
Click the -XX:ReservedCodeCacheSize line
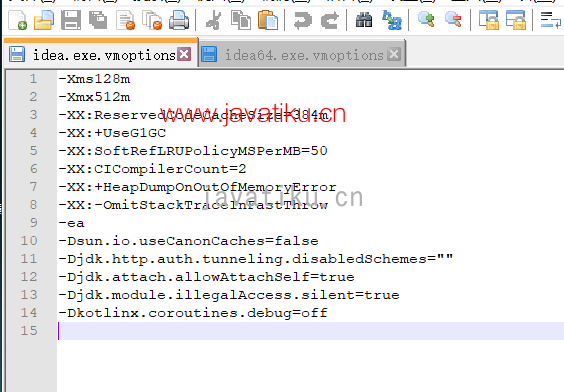194,115
